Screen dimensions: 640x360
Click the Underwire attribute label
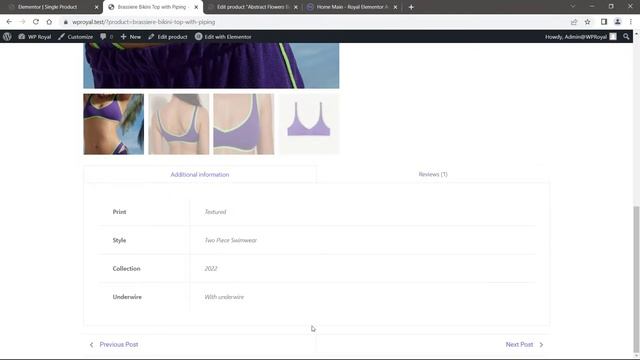(127, 297)
